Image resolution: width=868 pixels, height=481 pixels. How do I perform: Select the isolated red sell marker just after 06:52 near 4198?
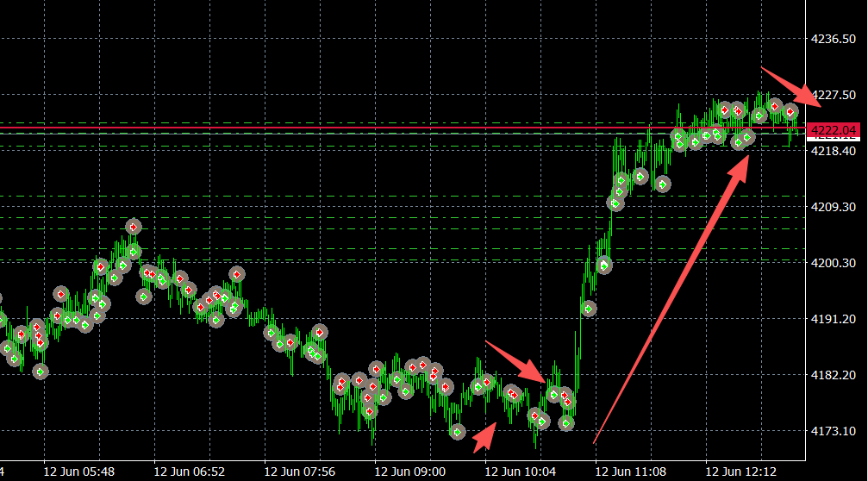click(x=237, y=274)
